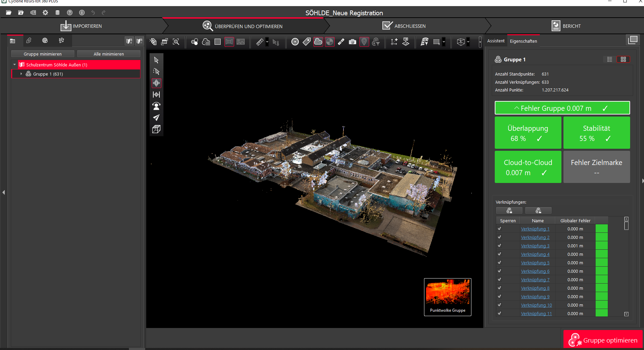Expand the Gruppe 1 (631) tree node
The image size is (644, 350).
(21, 74)
